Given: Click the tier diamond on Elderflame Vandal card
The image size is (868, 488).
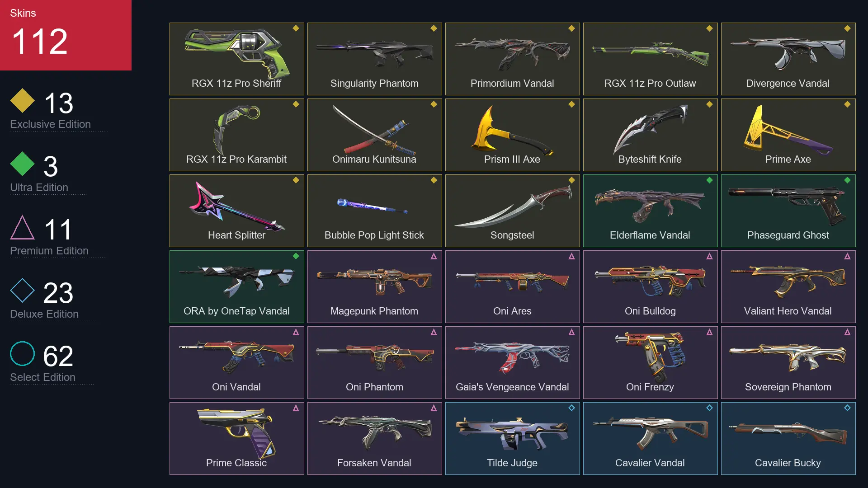Looking at the screenshot, I should click(709, 180).
